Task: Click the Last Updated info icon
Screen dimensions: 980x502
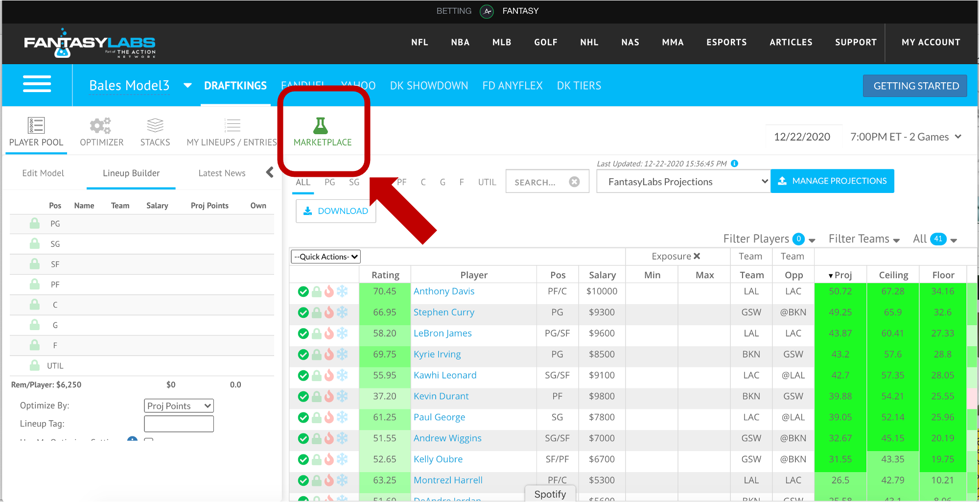Action: point(734,164)
